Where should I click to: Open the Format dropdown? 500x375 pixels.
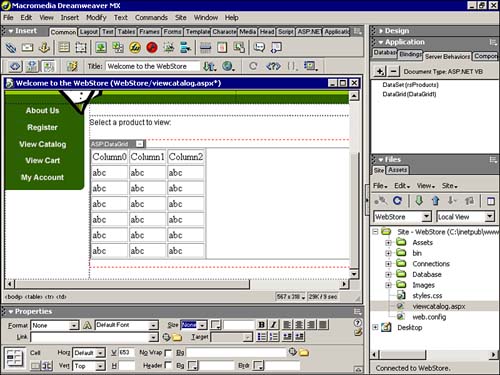click(x=74, y=325)
